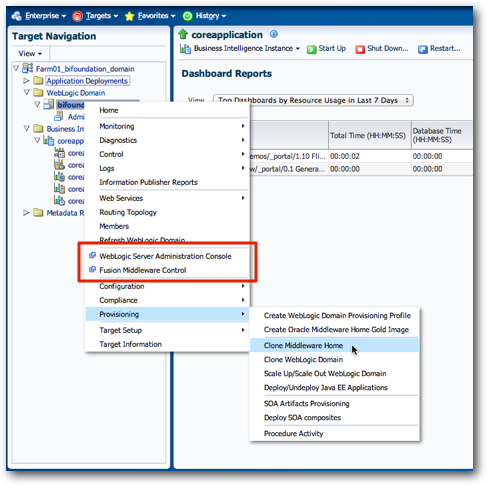Click the Restart button

click(x=439, y=49)
